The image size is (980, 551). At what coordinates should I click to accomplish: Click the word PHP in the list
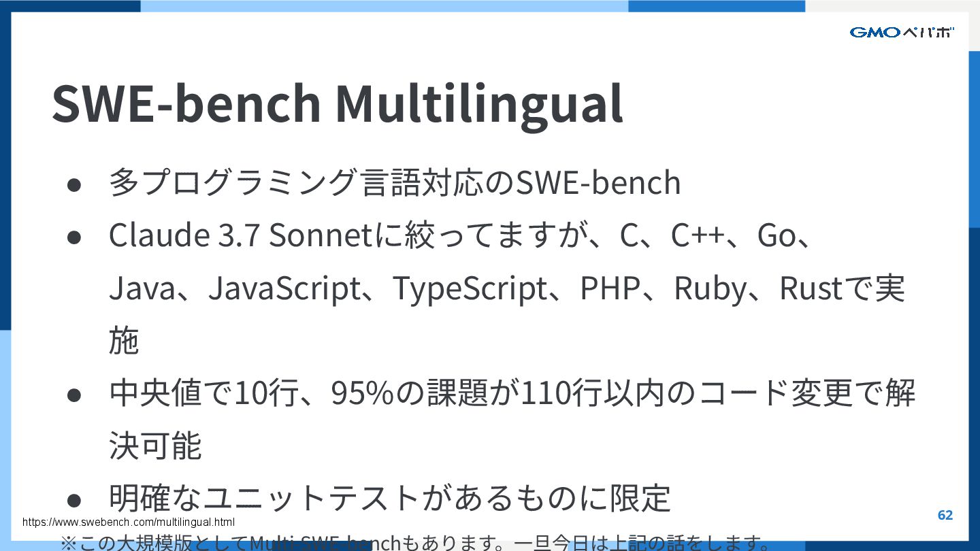610,288
